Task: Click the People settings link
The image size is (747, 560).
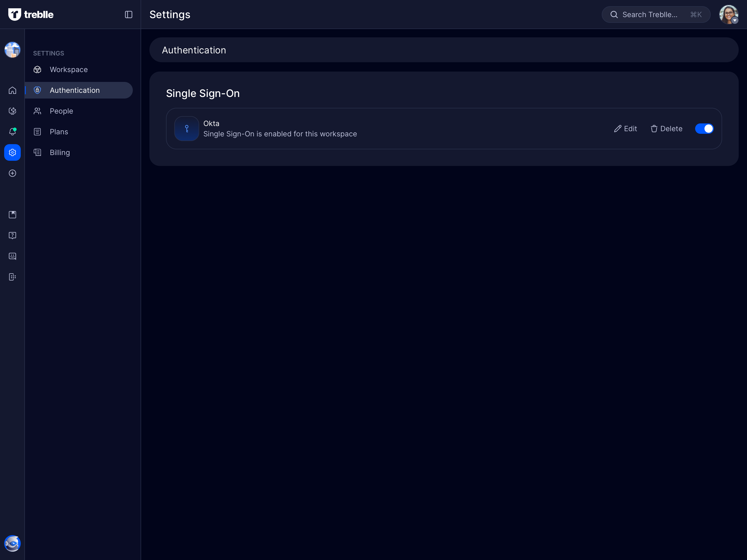Action: [61, 111]
